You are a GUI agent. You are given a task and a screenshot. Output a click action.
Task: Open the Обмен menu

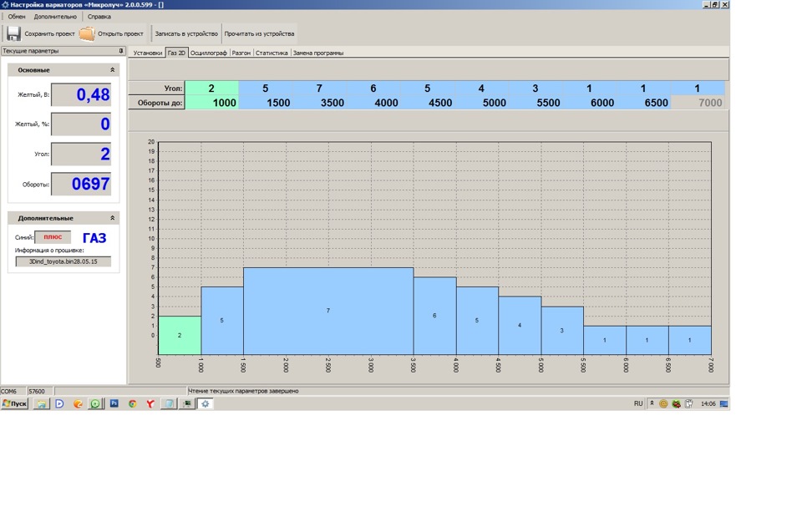point(17,17)
